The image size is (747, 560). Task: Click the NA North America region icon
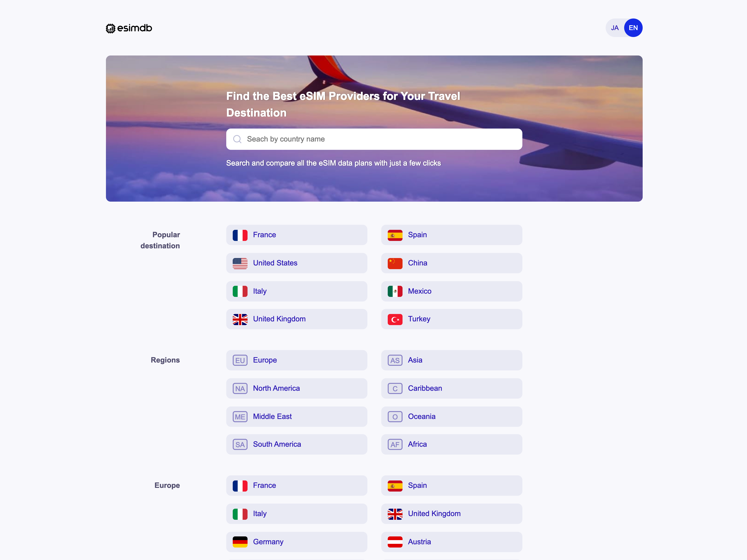point(240,388)
